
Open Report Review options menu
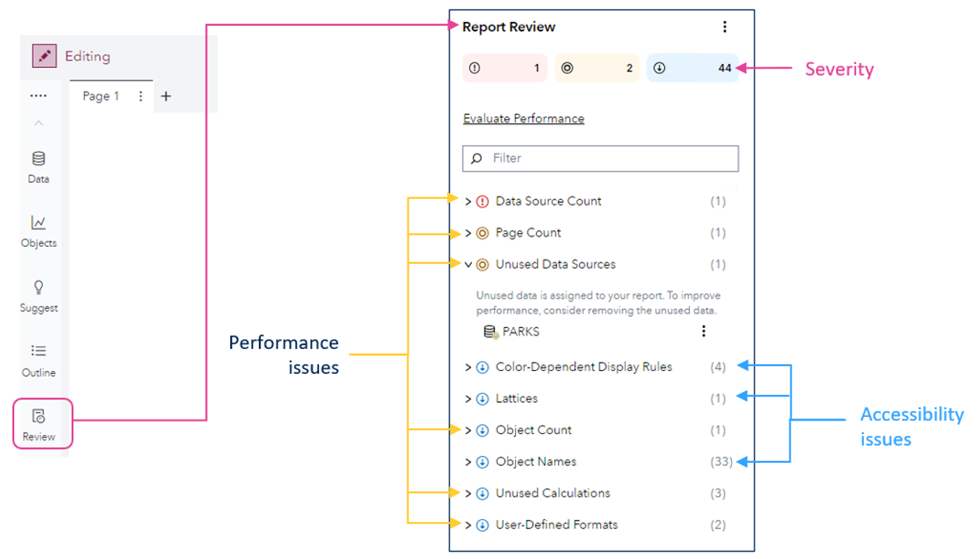pos(724,27)
